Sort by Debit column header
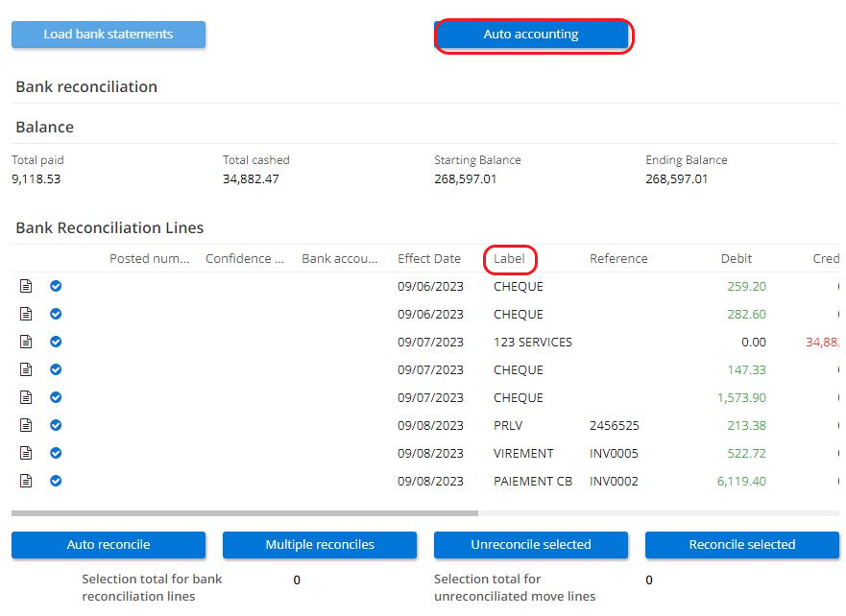Viewport: 846px width, 616px height. [737, 258]
